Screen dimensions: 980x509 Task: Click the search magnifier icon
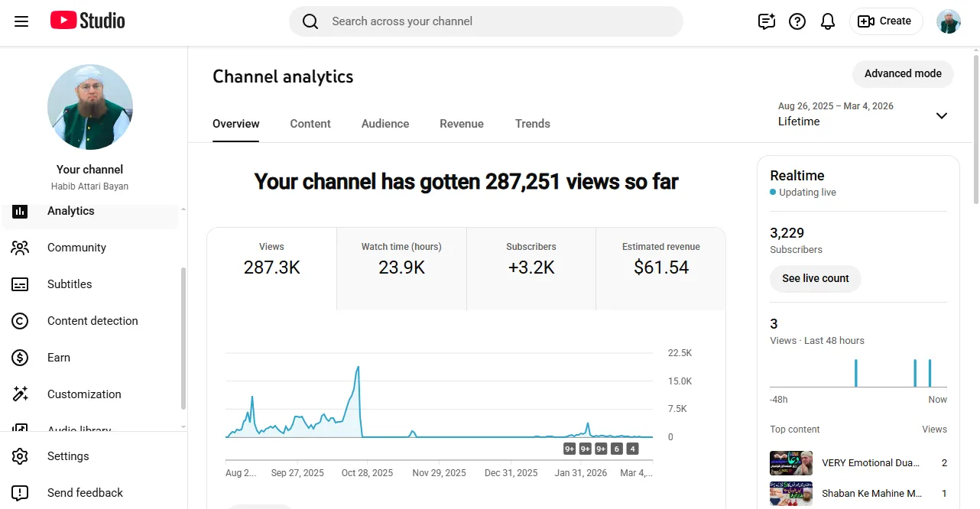pos(310,21)
